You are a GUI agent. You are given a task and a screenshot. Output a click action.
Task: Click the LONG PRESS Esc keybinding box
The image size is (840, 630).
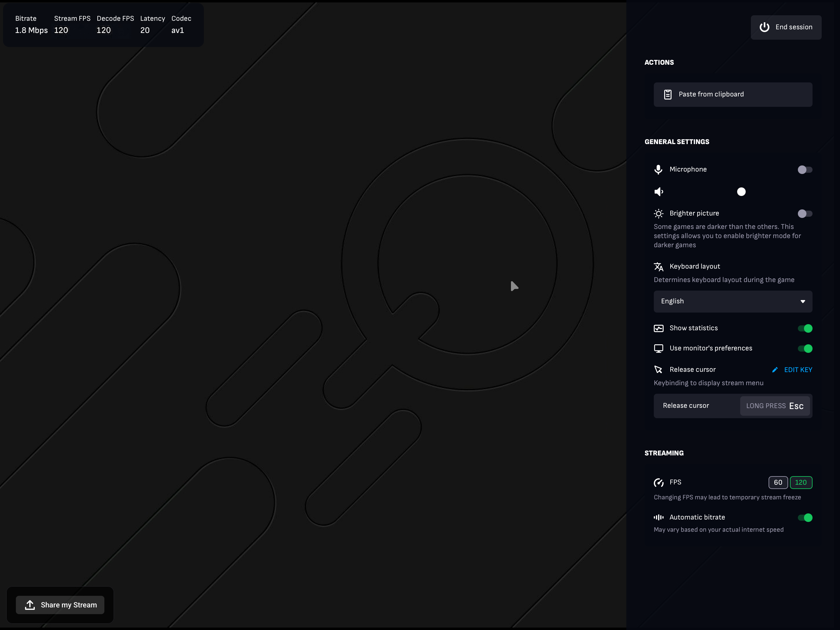coord(775,406)
